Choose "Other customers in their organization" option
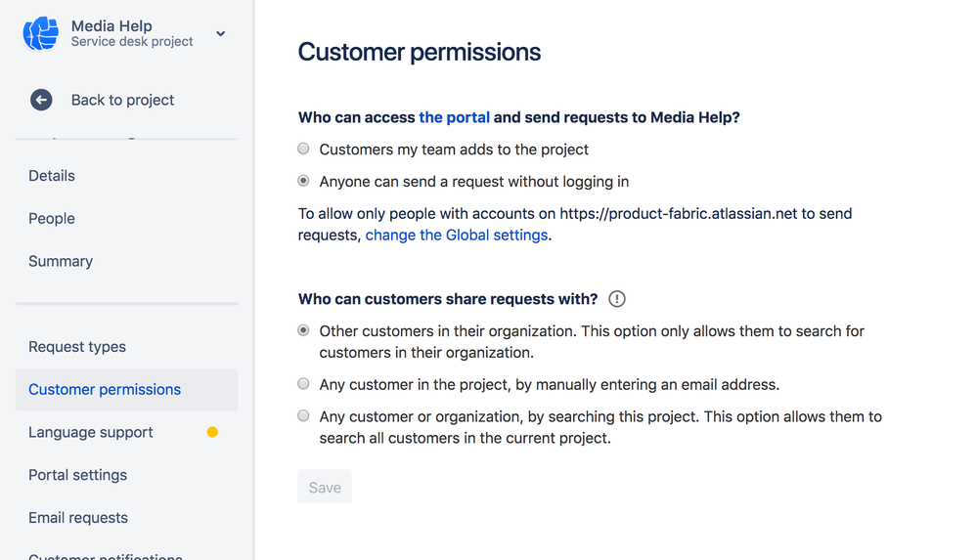 click(x=303, y=330)
